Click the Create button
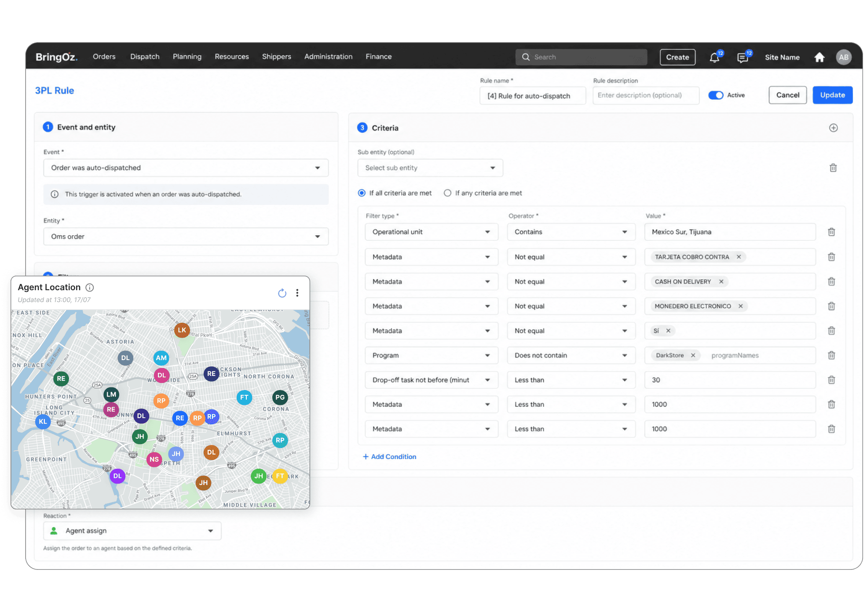This screenshot has width=867, height=616. tap(677, 57)
